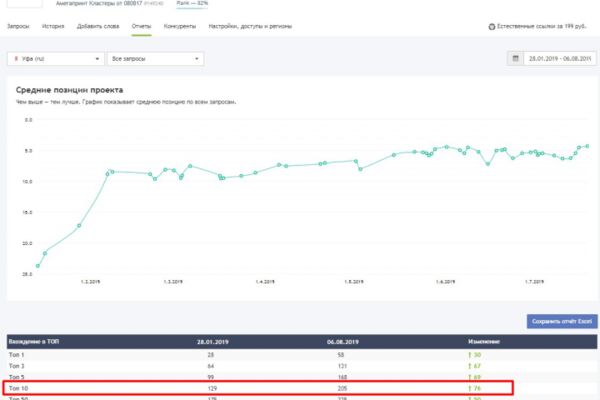Click the 06.08.2019 table column header
The height and width of the screenshot is (400, 600).
(343, 342)
